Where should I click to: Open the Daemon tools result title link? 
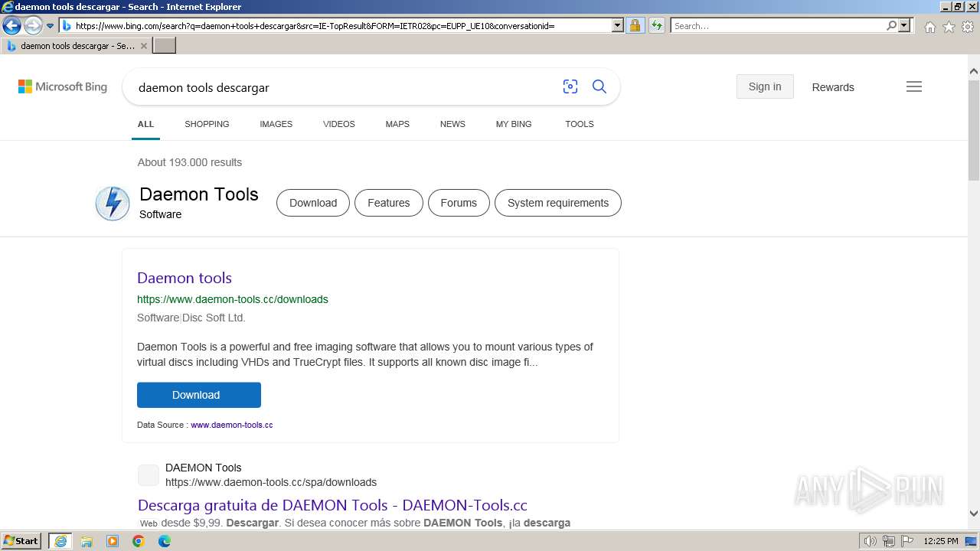(185, 278)
